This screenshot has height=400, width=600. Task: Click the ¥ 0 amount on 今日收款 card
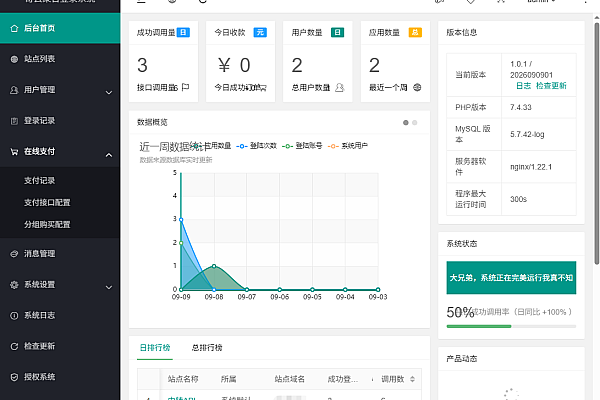[234, 65]
